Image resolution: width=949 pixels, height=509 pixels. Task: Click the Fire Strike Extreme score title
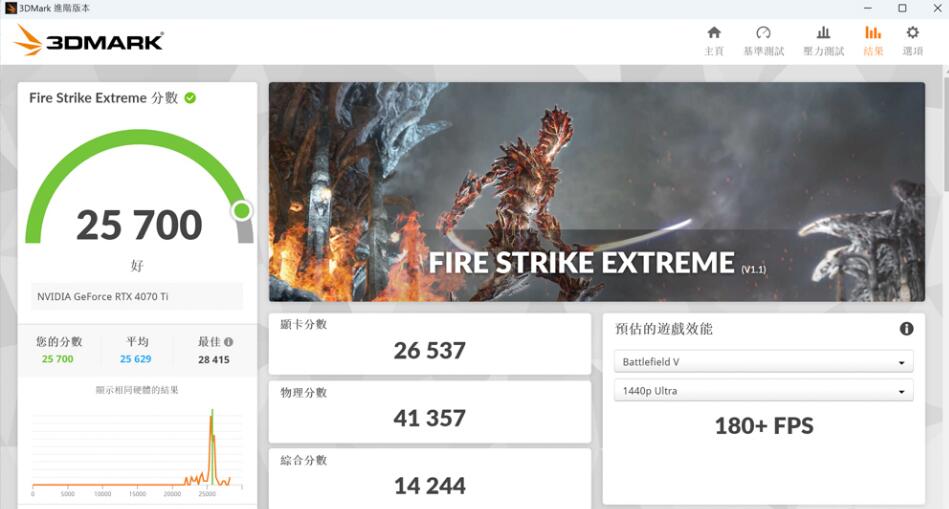(x=103, y=97)
